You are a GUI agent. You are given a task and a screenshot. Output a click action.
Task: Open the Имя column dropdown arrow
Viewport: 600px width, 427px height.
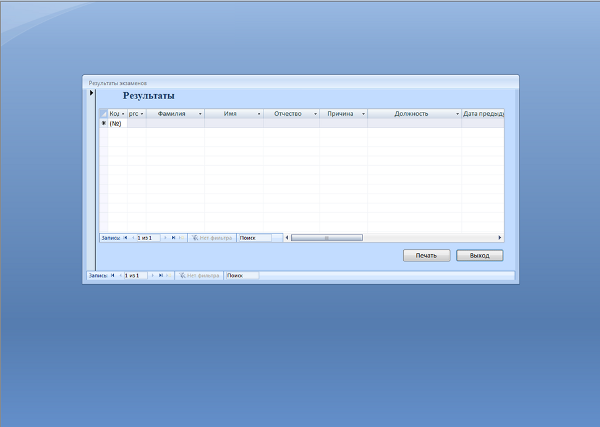pyautogui.click(x=259, y=114)
